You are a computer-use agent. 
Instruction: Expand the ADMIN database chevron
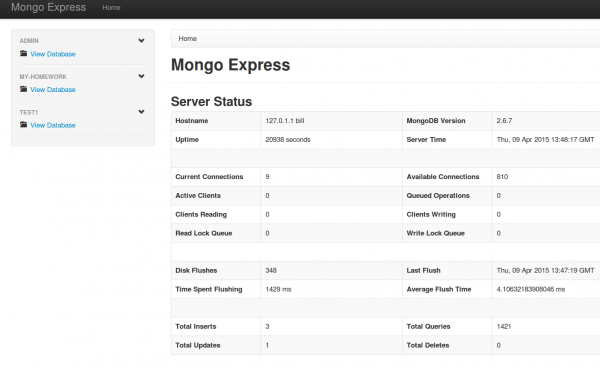pos(141,41)
